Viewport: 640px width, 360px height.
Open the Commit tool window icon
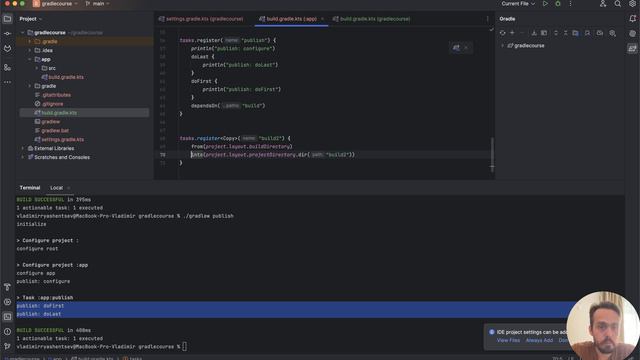[7, 33]
